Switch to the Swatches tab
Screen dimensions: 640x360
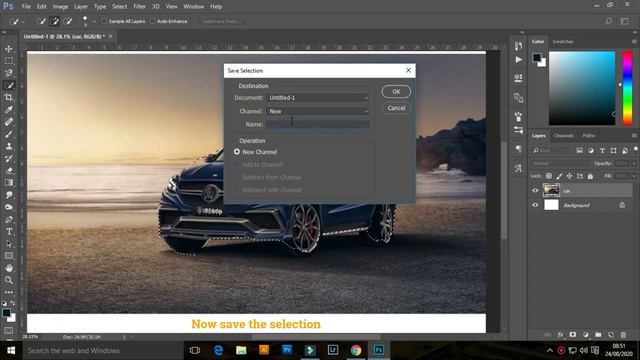(x=563, y=42)
